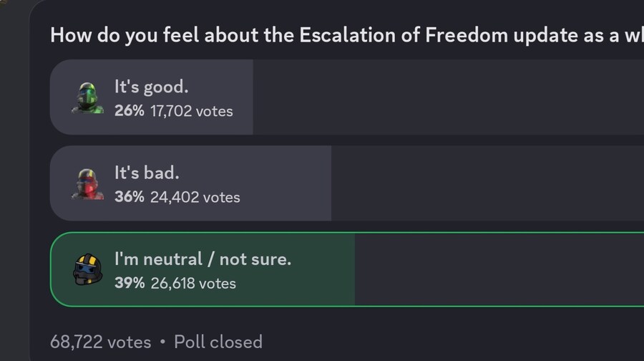Select the "It's good." answer label
The width and height of the screenshot is (644, 361).
[151, 87]
